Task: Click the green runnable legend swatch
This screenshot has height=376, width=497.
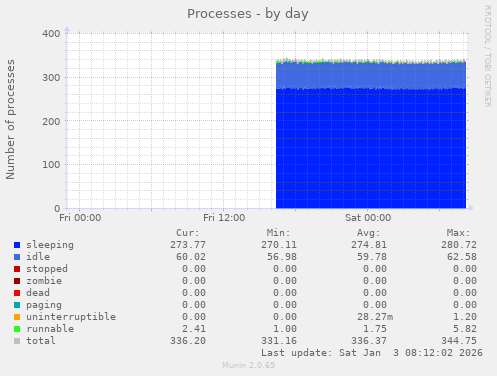Action: click(x=17, y=329)
